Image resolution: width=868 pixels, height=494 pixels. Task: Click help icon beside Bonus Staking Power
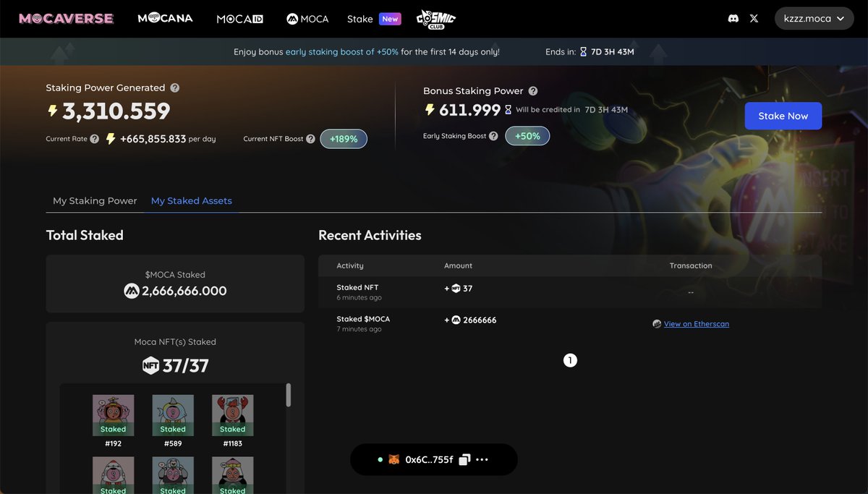point(533,91)
